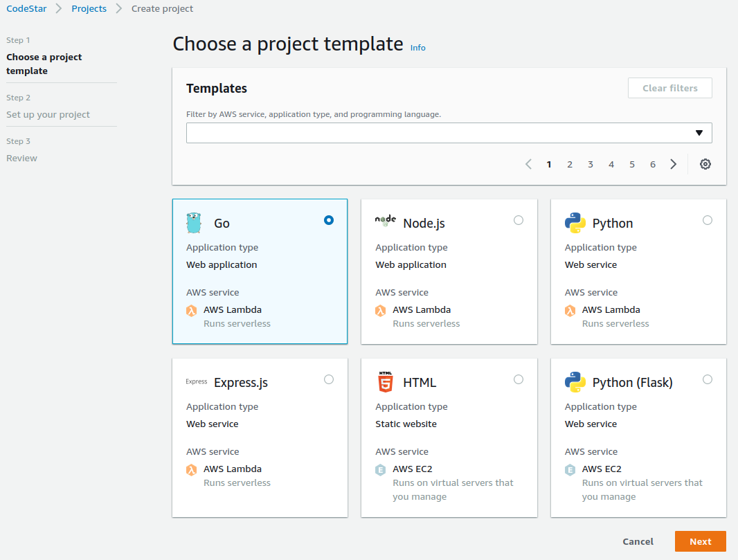Click the Express logo icon
The width and height of the screenshot is (738, 560).
click(196, 381)
